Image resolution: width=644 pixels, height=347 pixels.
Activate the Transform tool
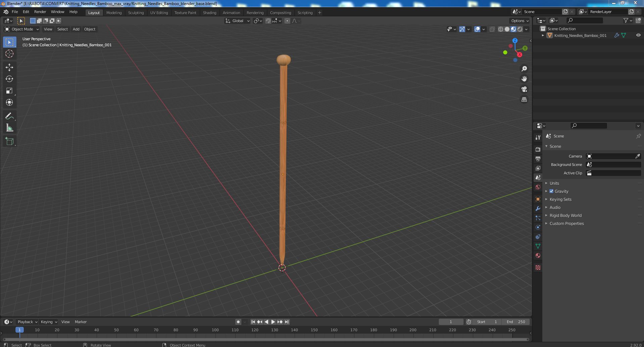tap(9, 103)
